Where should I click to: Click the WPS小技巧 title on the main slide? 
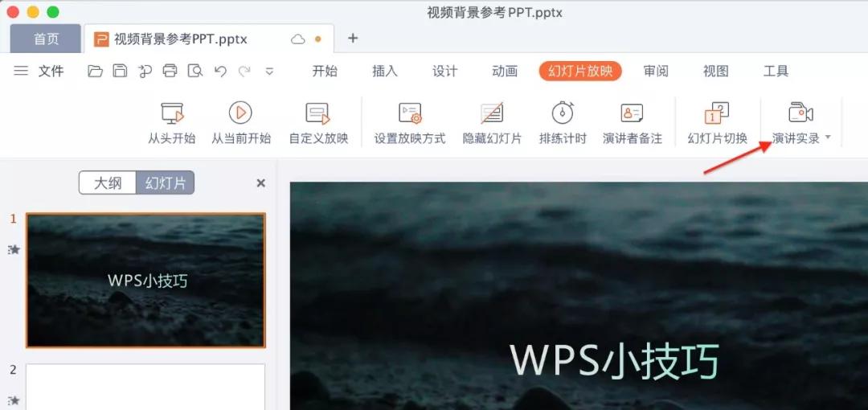[615, 361]
